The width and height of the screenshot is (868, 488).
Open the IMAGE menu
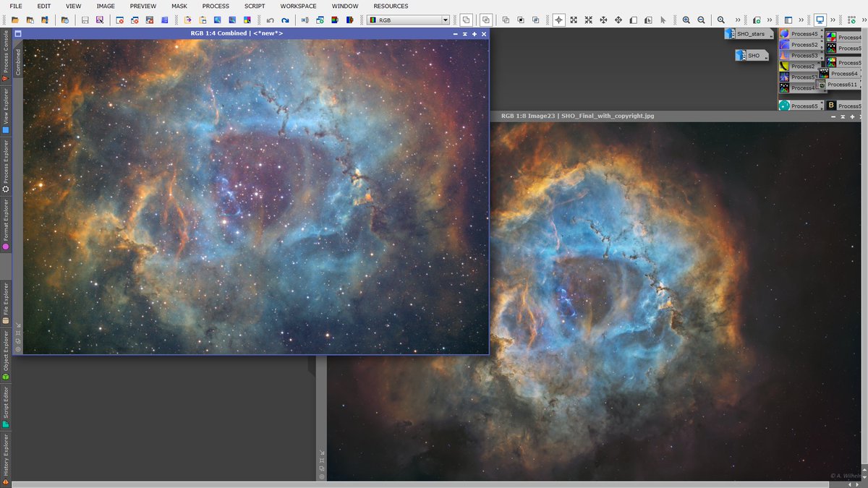pos(106,6)
